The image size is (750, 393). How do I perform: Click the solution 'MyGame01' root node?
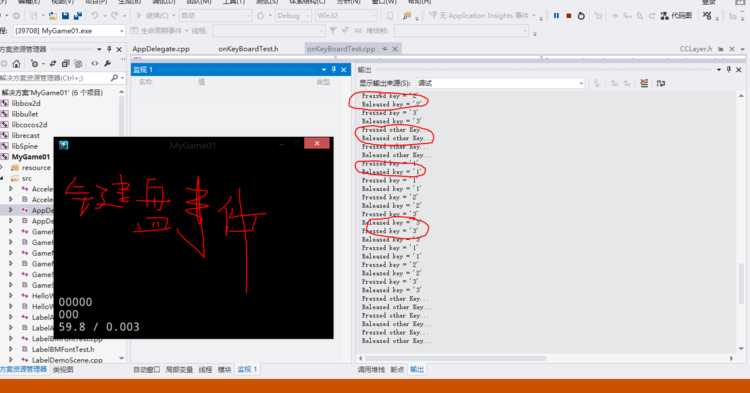[x=53, y=92]
